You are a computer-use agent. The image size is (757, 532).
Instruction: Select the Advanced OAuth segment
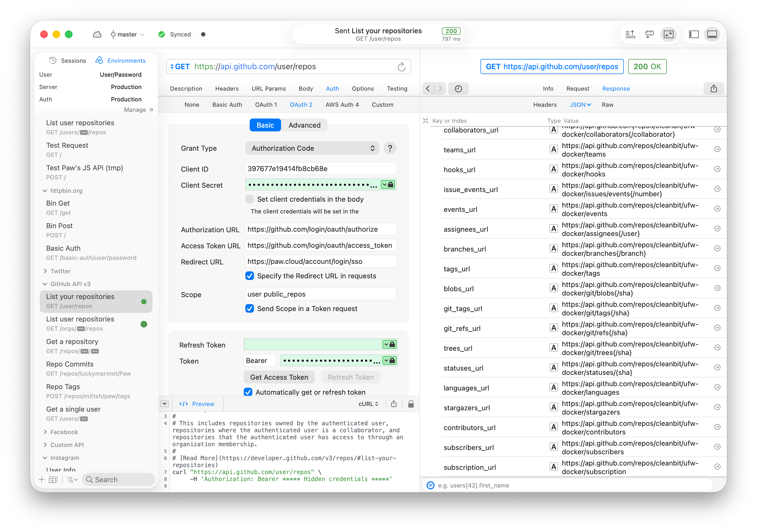[x=304, y=125]
